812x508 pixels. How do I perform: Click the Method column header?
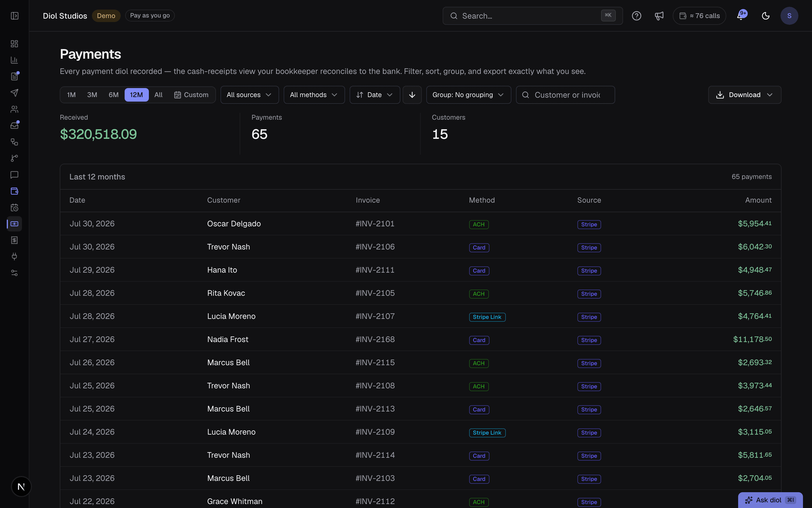[x=482, y=200]
